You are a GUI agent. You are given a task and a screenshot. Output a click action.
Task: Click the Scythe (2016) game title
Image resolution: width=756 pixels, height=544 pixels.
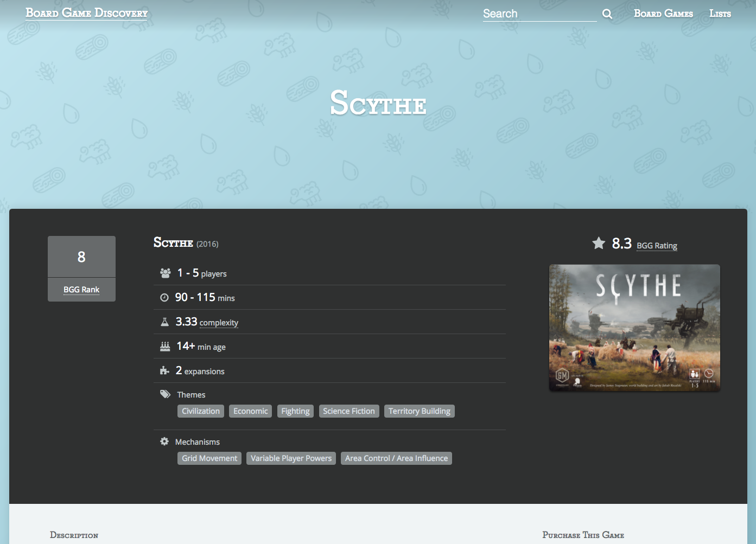[x=186, y=242]
